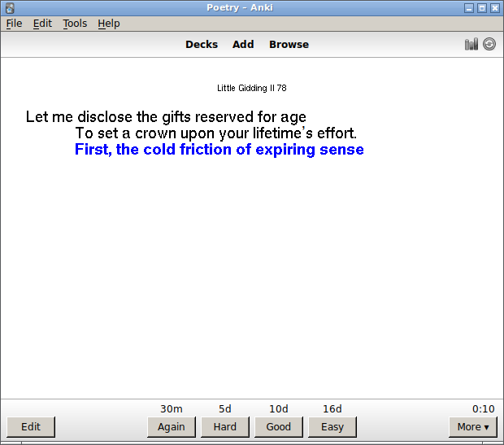504x445 pixels.
Task: Open the Tools menu
Action: tap(75, 24)
